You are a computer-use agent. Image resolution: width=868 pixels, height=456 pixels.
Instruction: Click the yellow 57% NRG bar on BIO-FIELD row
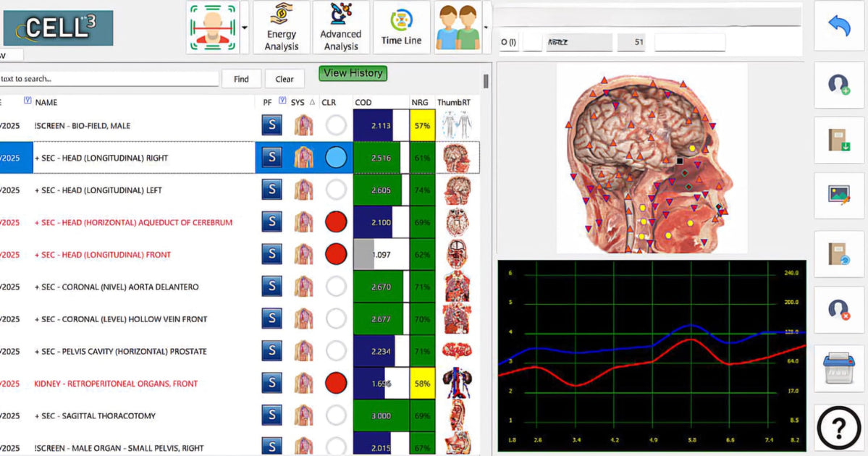[422, 124]
